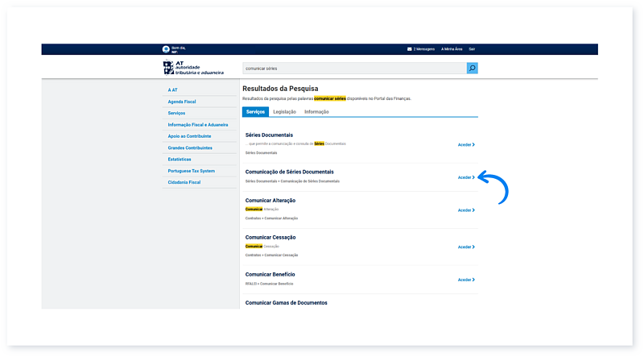Click the AT Autoridade Tributária logo
The image size is (644, 357).
point(183,68)
